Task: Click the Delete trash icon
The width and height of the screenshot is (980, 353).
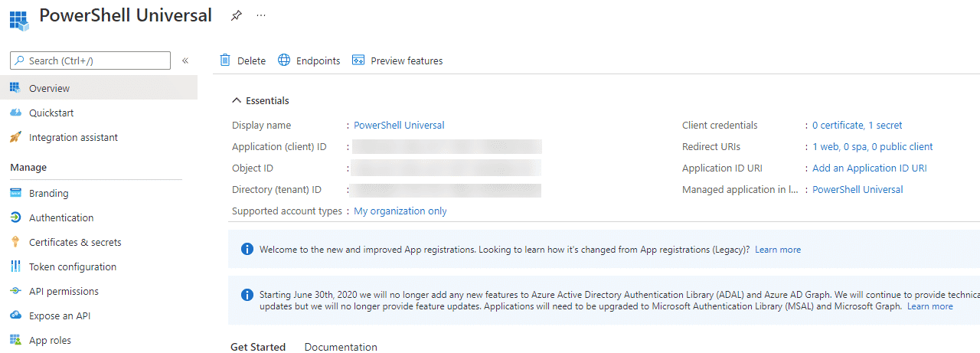Action: (225, 60)
